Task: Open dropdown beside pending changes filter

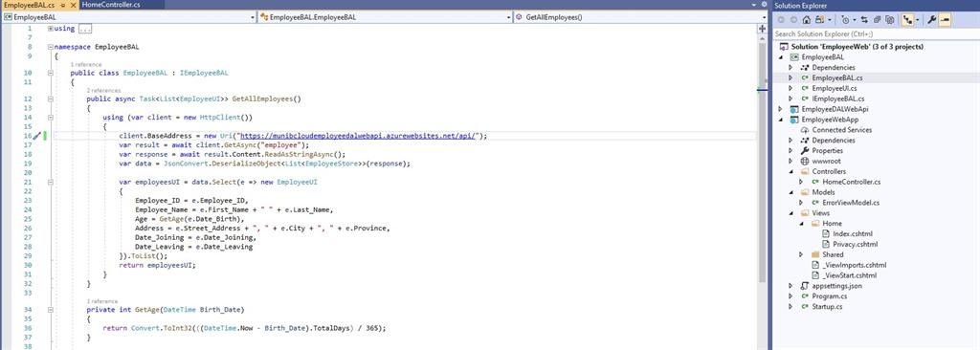Action: click(x=855, y=20)
